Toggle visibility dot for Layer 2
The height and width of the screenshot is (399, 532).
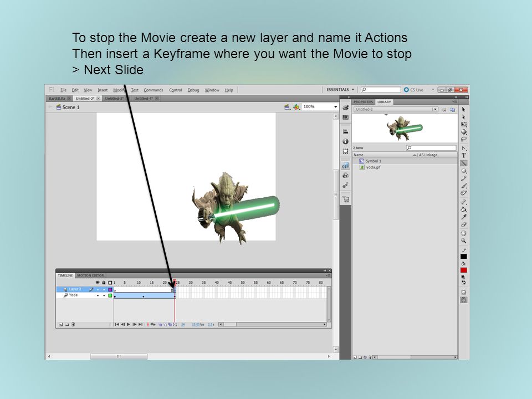point(98,290)
